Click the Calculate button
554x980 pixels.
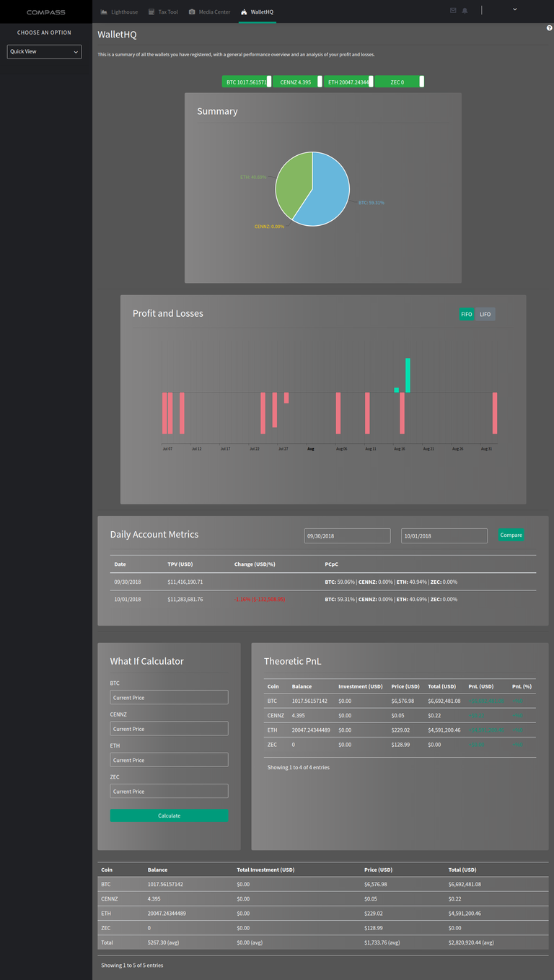click(x=169, y=815)
